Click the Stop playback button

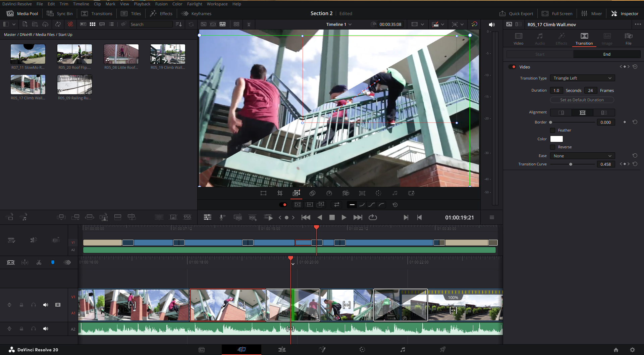click(x=332, y=217)
